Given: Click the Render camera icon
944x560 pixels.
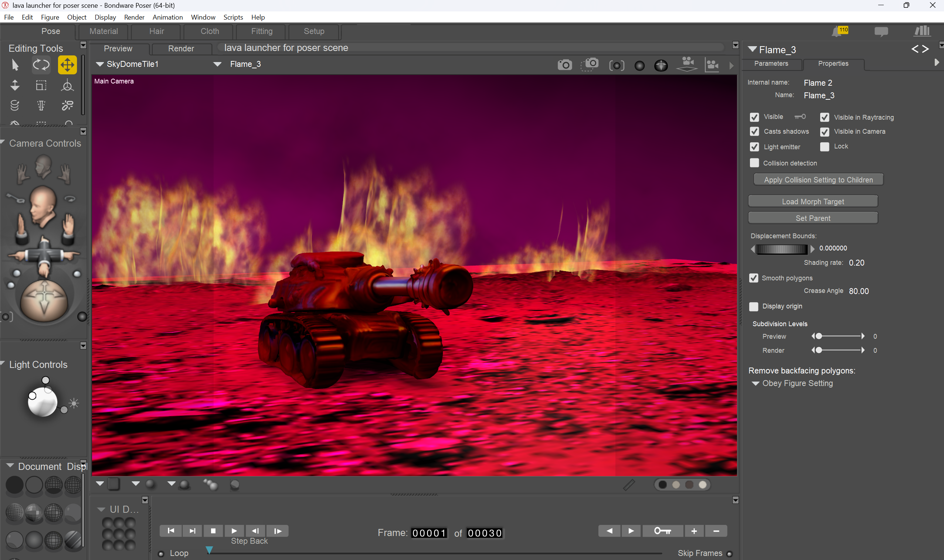Looking at the screenshot, I should 565,65.
